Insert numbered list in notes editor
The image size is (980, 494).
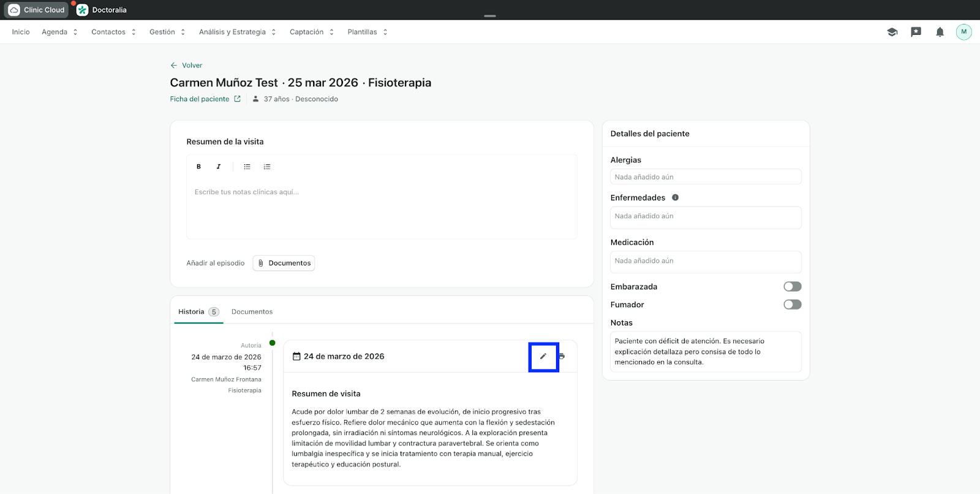(x=267, y=167)
